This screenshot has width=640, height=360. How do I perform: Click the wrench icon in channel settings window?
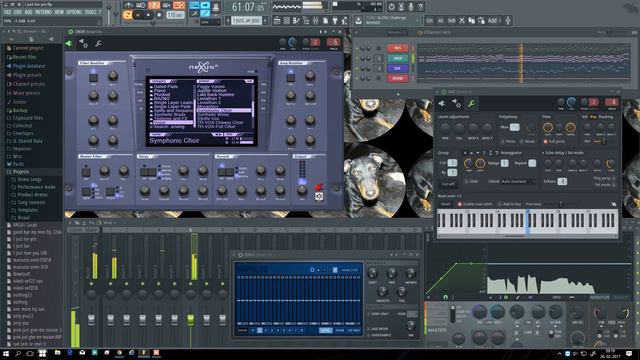pyautogui.click(x=471, y=104)
